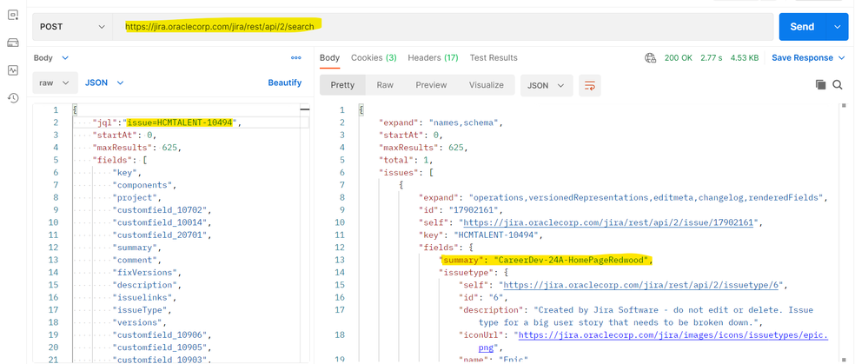Click the "issuetype": { response line

pyautogui.click(x=474, y=272)
